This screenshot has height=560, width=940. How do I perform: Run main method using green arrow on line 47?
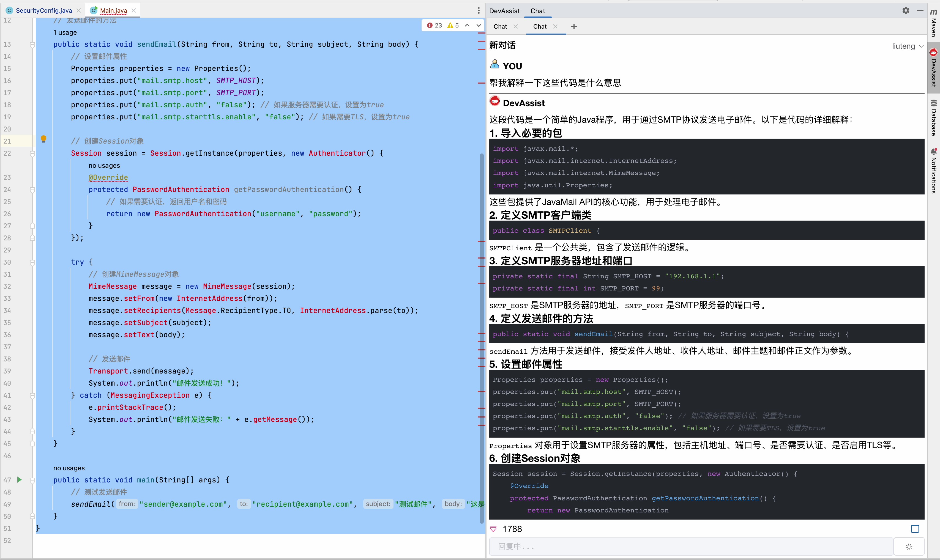pos(19,480)
